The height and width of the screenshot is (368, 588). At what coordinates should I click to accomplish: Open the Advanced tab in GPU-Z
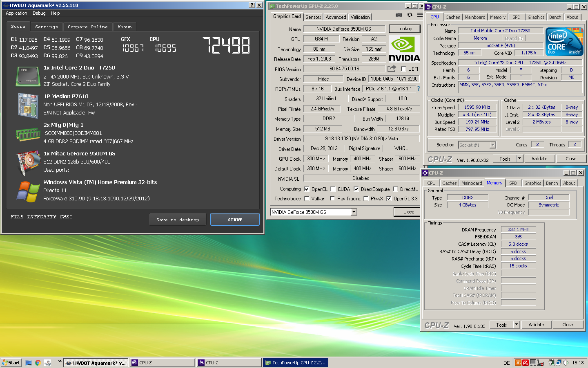click(x=336, y=17)
